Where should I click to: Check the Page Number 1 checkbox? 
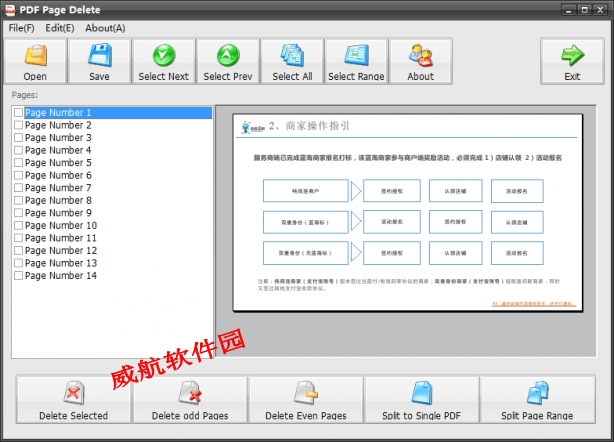(18, 113)
